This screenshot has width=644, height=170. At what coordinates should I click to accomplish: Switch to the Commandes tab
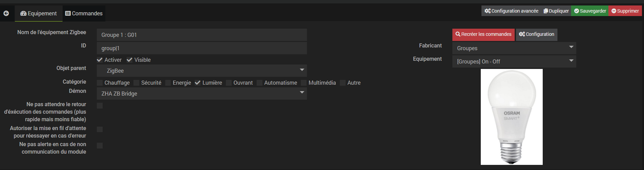tap(84, 13)
